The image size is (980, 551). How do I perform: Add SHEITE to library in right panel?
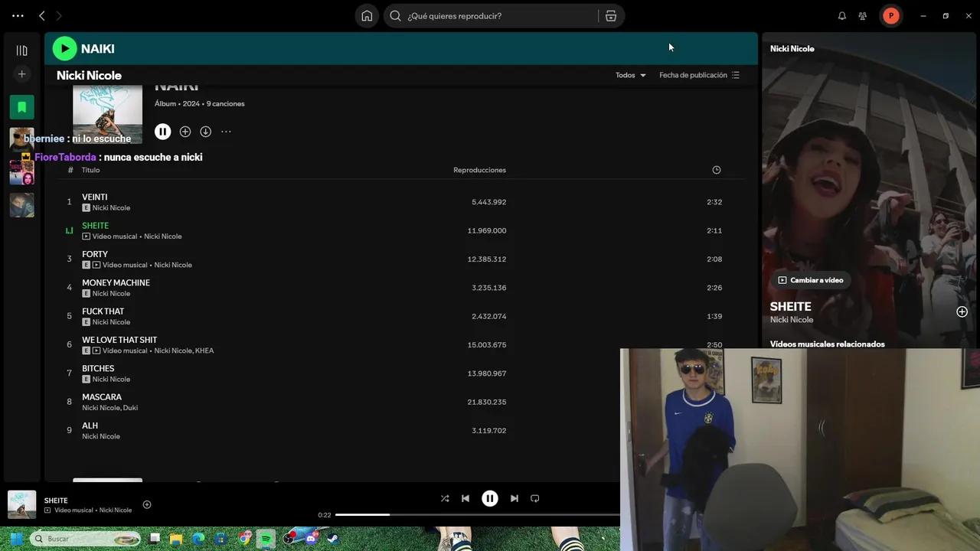pyautogui.click(x=962, y=311)
